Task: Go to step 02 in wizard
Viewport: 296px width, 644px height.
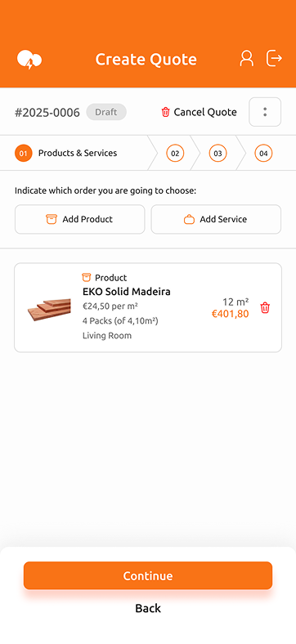Action: point(175,153)
